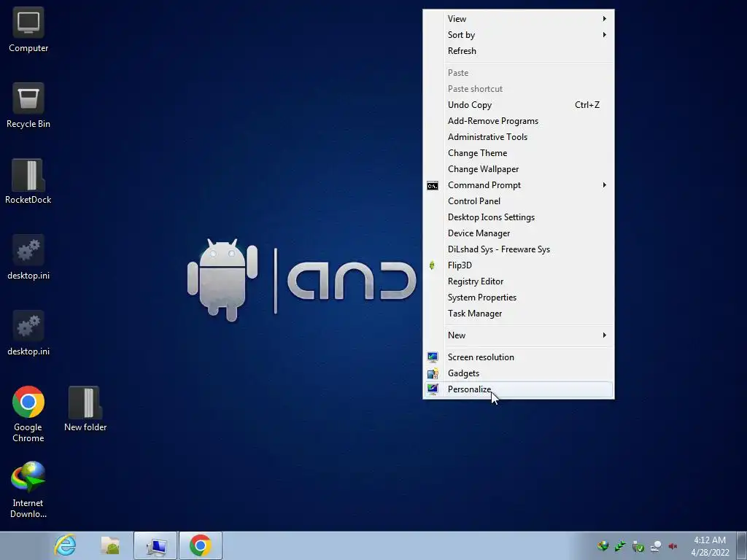Viewport: 747px width, 560px height.
Task: Click the monitor icon in the taskbar
Action: coord(155,545)
